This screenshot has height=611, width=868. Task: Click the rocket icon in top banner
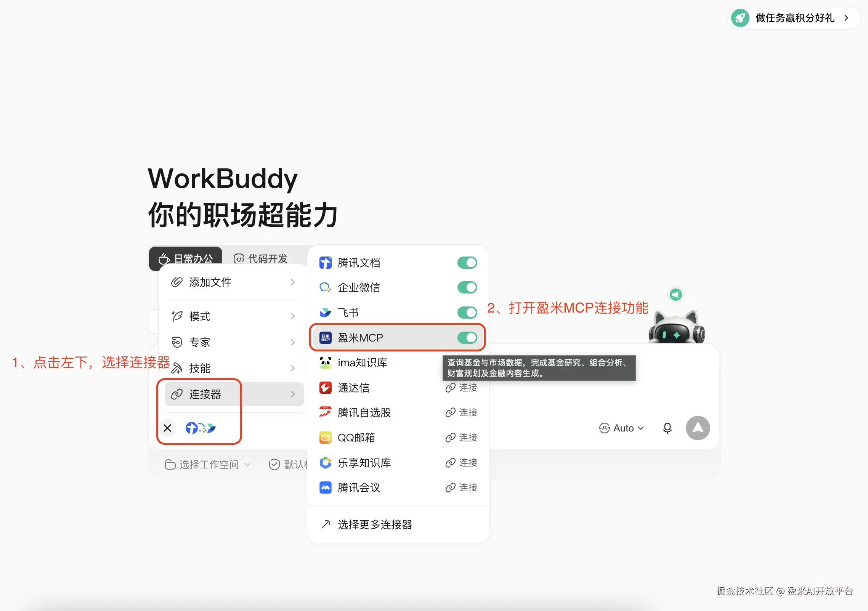(740, 18)
